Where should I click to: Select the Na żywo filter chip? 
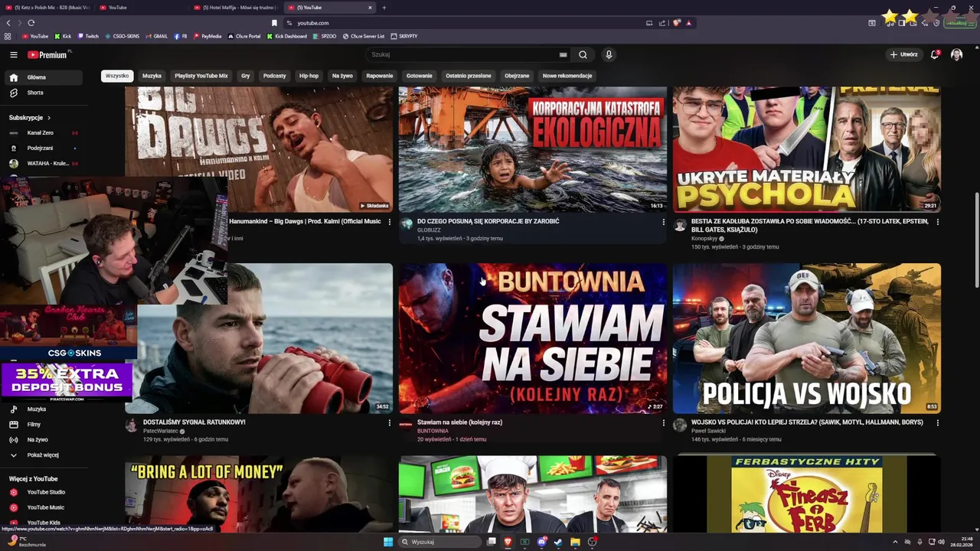pos(342,76)
